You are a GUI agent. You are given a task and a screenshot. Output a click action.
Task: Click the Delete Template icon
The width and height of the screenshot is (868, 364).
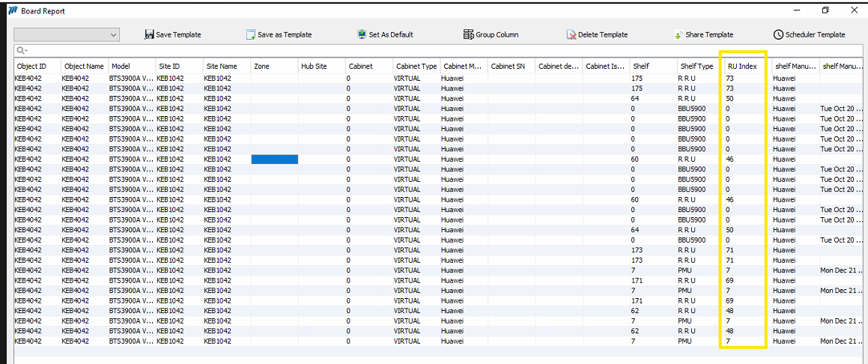click(571, 34)
